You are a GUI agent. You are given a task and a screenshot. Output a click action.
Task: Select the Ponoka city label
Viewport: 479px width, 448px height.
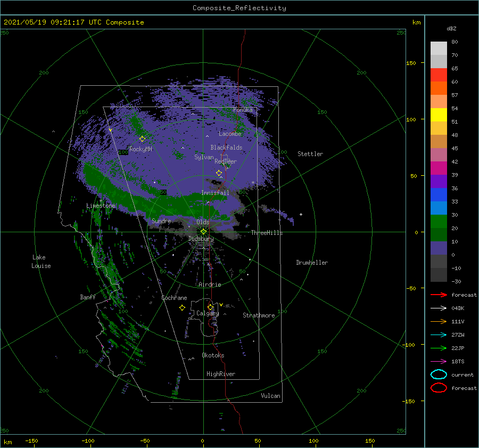[243, 110]
